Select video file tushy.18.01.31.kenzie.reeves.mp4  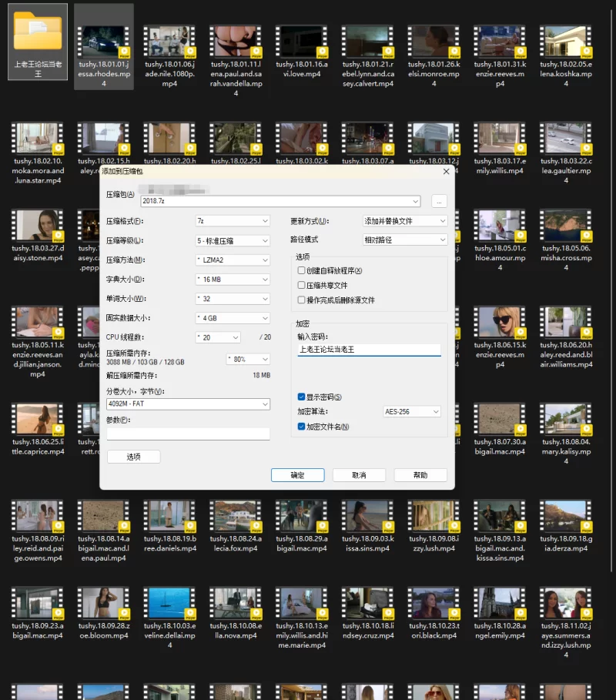(500, 55)
